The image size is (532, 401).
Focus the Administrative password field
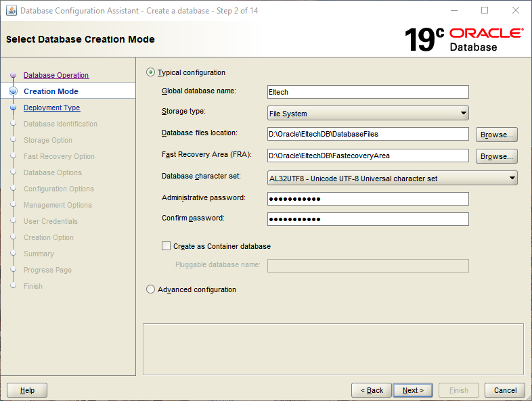click(368, 199)
